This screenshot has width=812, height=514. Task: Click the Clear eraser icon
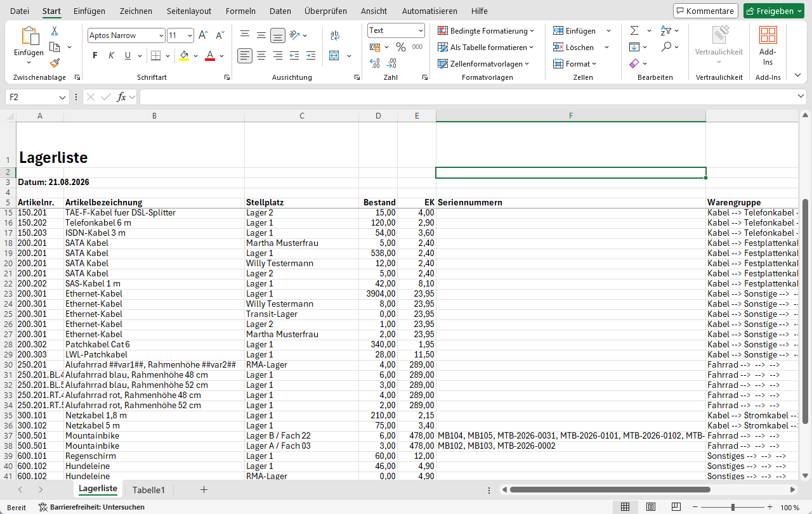click(x=634, y=63)
